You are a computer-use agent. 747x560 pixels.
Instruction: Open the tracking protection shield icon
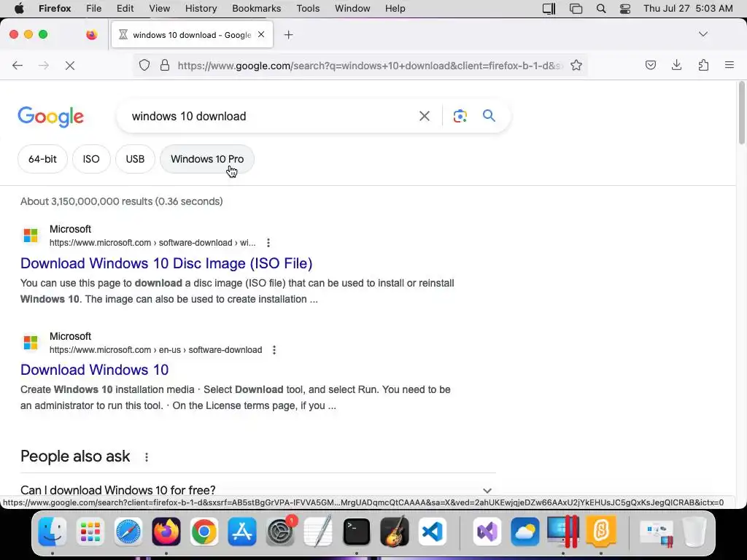click(144, 65)
